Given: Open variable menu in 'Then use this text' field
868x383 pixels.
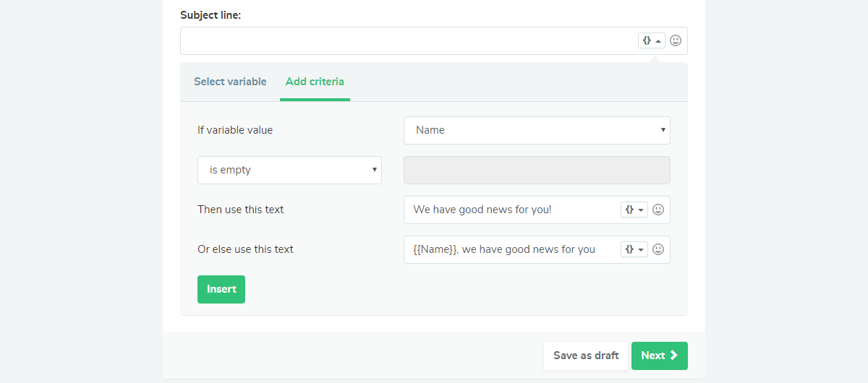Looking at the screenshot, I should (x=634, y=210).
